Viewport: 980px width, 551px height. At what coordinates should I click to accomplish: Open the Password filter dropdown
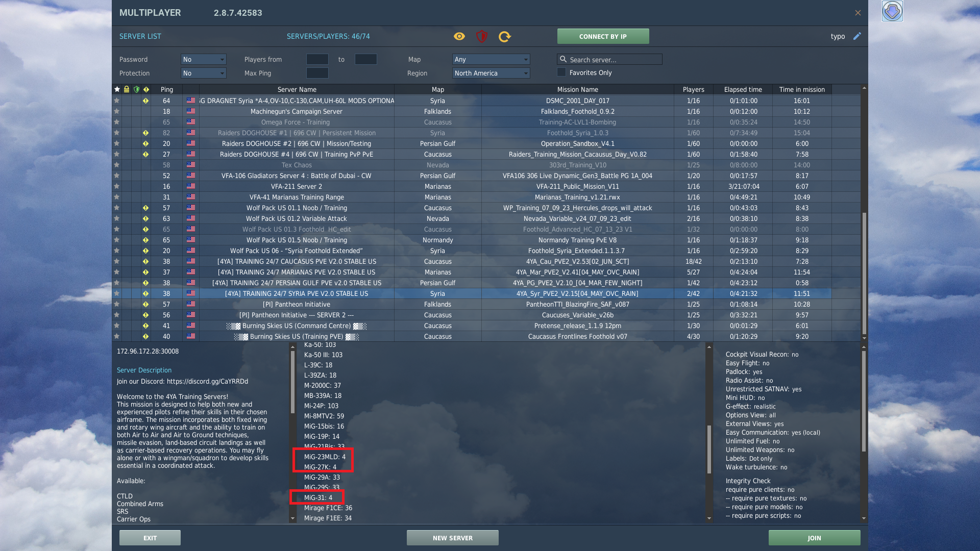[204, 59]
